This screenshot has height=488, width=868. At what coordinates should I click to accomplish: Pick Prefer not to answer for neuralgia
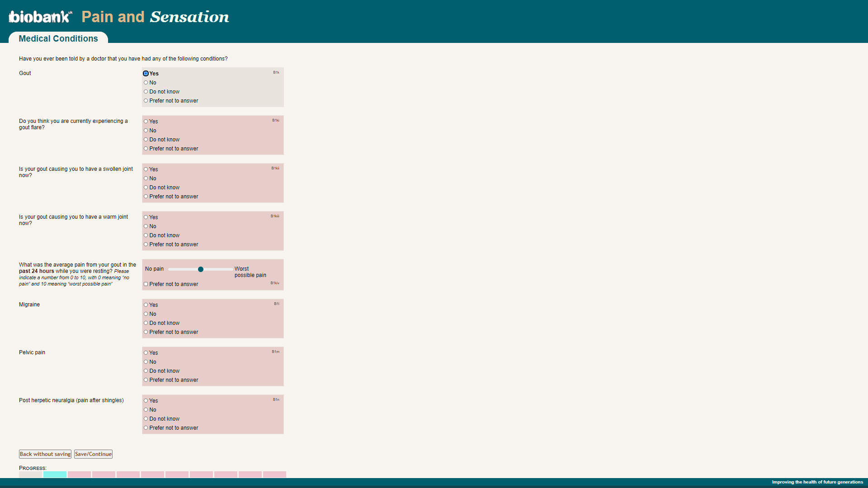[146, 428]
